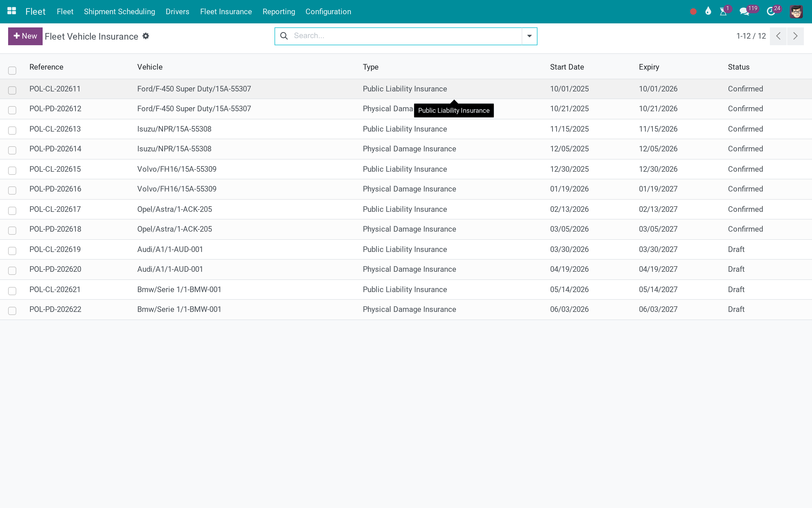This screenshot has height=508, width=812.
Task: Click the New button
Action: pos(25,36)
